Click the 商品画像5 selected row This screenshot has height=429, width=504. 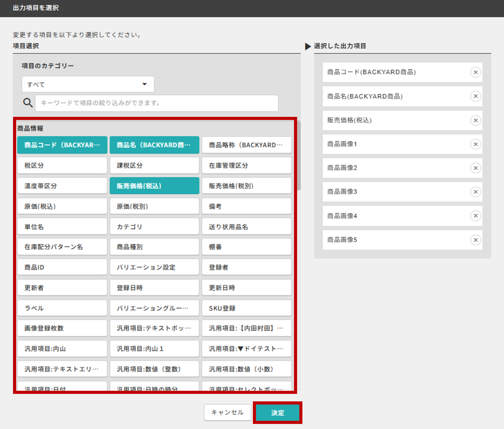click(402, 240)
